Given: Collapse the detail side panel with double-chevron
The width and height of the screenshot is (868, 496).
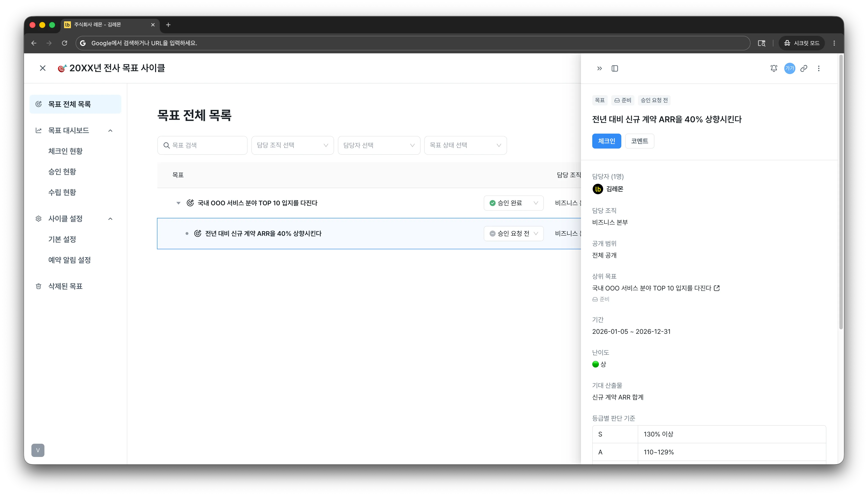Looking at the screenshot, I should 599,69.
